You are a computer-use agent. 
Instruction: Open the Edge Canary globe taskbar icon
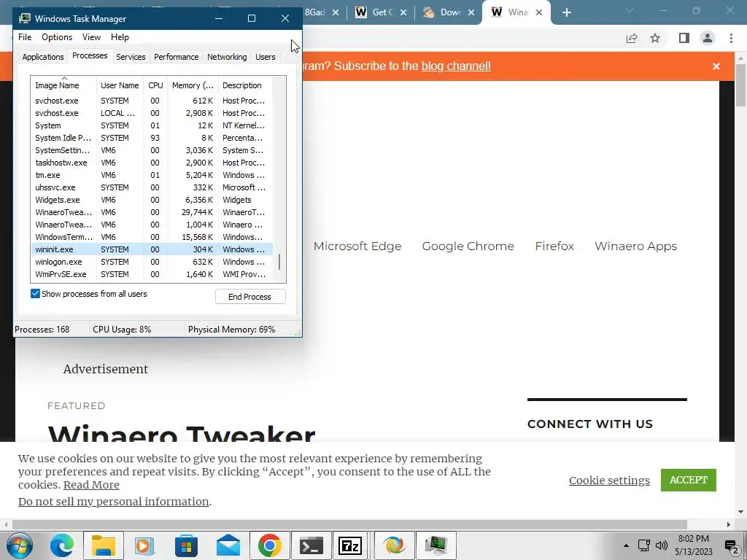point(395,545)
